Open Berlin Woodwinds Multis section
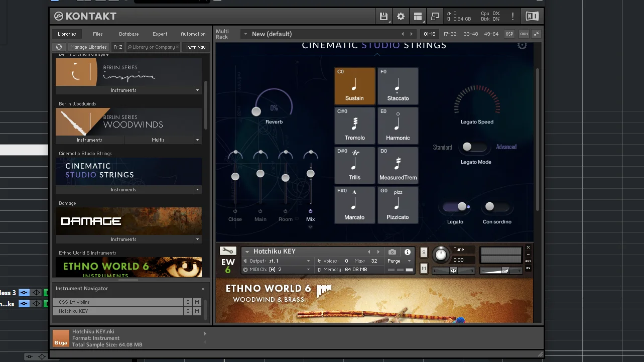The width and height of the screenshot is (644, 362). 158,140
